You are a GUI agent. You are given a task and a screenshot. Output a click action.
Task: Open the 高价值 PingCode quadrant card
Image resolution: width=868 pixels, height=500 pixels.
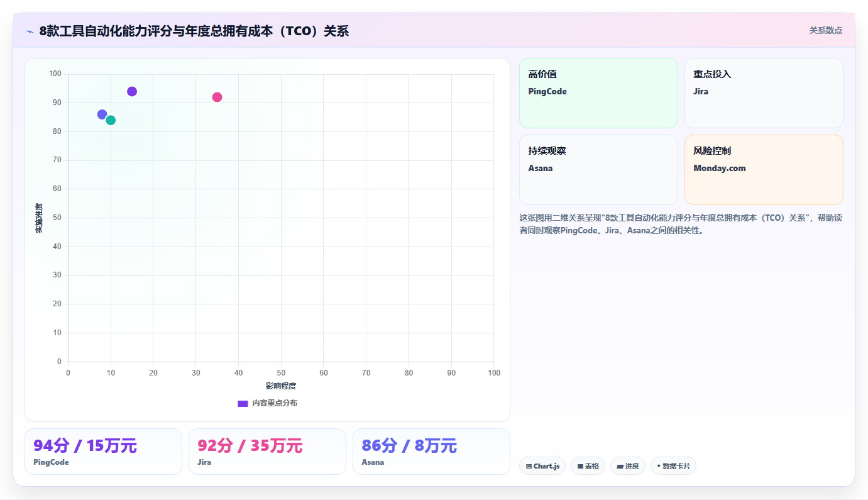598,93
